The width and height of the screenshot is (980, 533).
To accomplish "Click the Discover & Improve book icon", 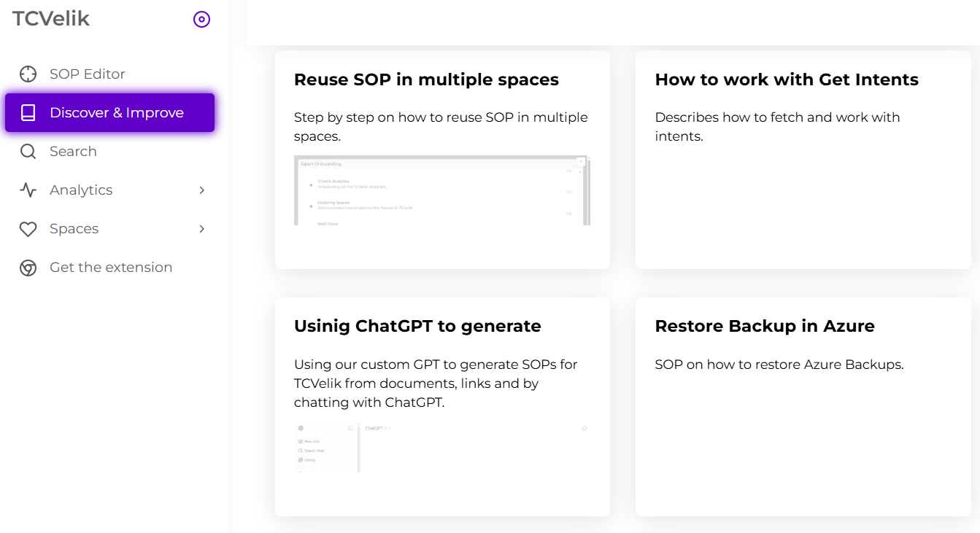I will (28, 113).
